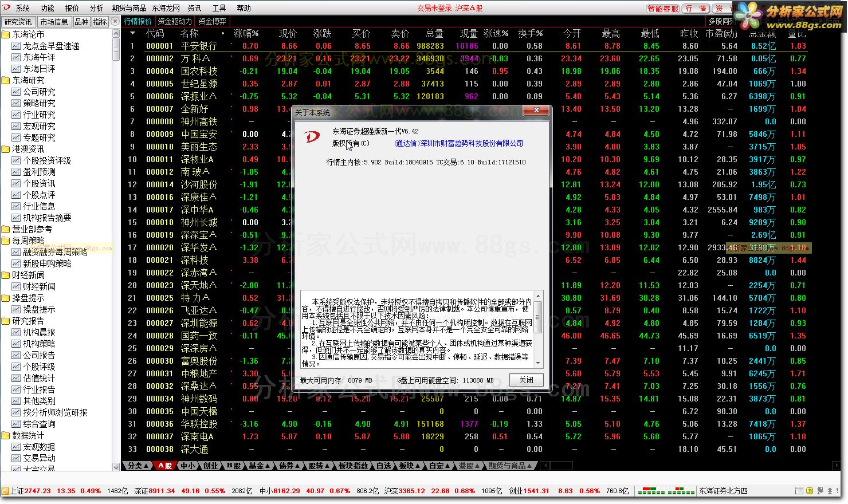Expand the 债券▲ bottom tab
Viewport: 848px width, 504px height.
pos(289,466)
